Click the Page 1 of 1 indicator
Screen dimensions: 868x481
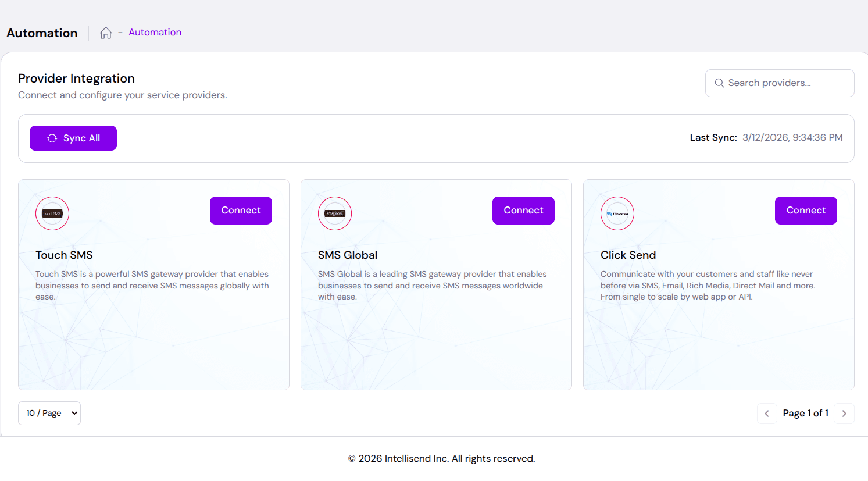[805, 414]
